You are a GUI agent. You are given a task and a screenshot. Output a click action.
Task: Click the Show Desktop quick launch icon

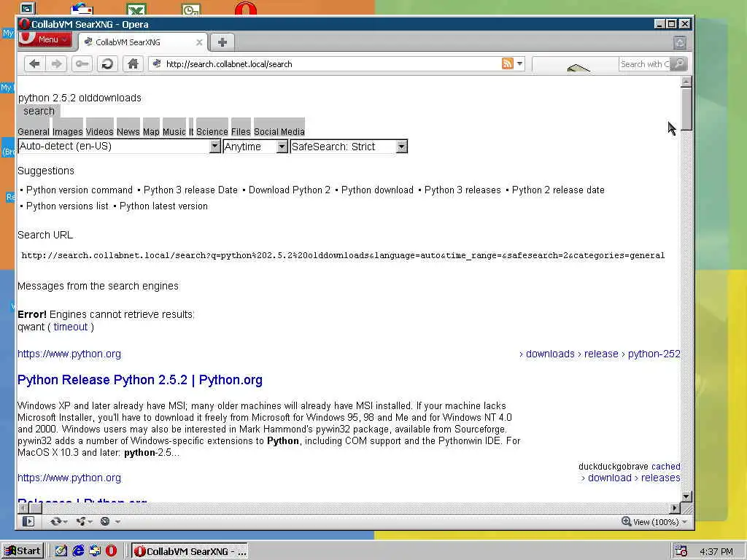(61, 551)
